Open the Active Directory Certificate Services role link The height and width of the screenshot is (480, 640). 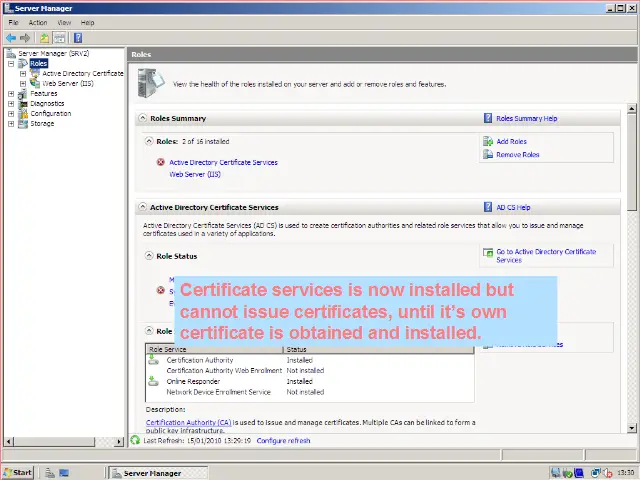pos(223,162)
